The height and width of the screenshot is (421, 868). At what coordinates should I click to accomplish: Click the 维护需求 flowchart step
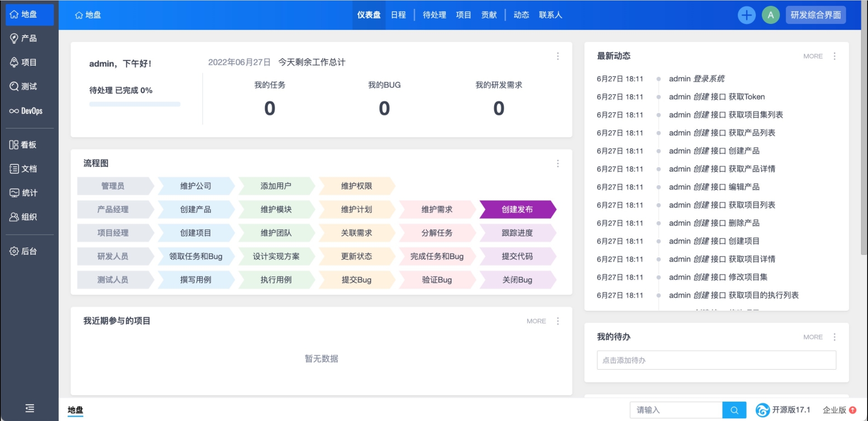pos(437,209)
